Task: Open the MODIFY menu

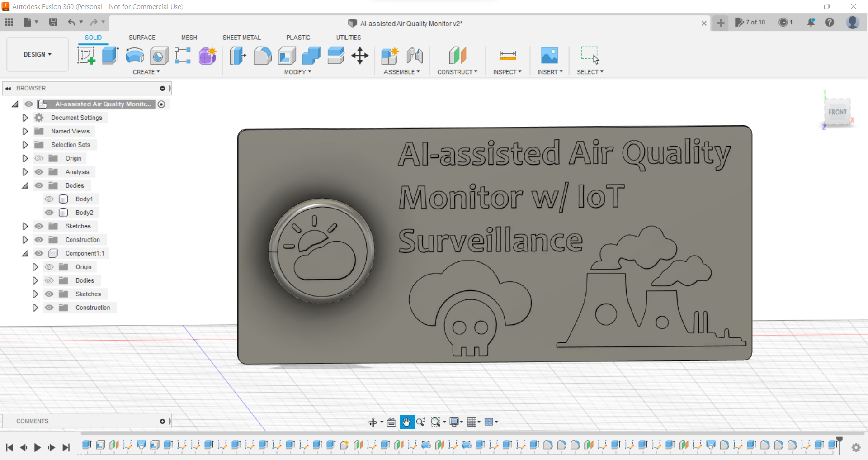Action: click(x=297, y=72)
